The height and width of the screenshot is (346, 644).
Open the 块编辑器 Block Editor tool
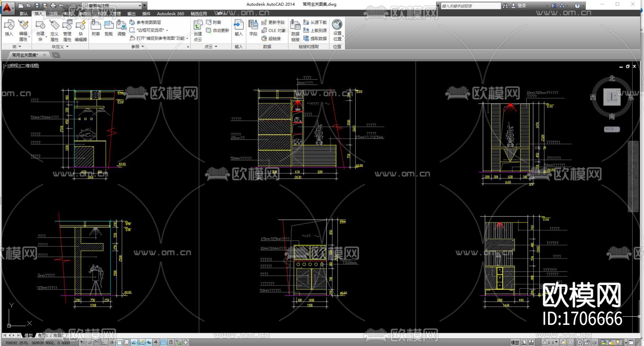[x=80, y=30]
